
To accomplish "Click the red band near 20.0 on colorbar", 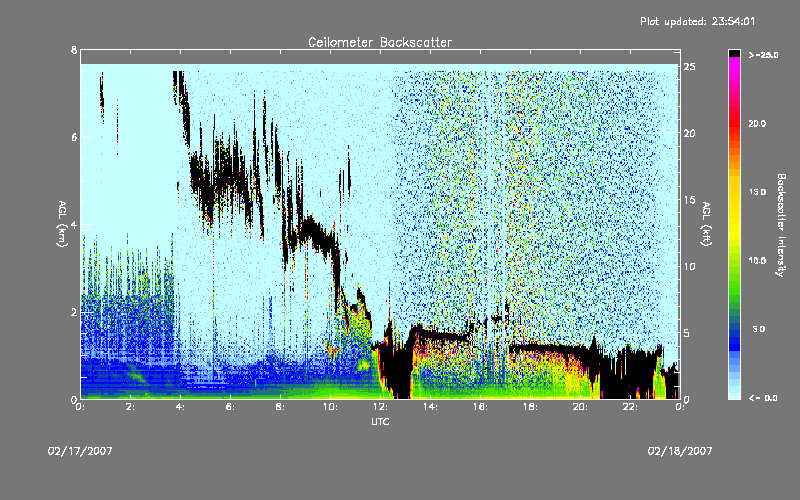I will click(734, 123).
